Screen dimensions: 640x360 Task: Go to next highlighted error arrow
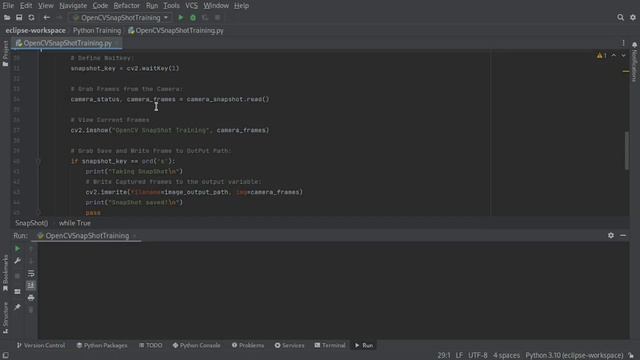[623, 56]
